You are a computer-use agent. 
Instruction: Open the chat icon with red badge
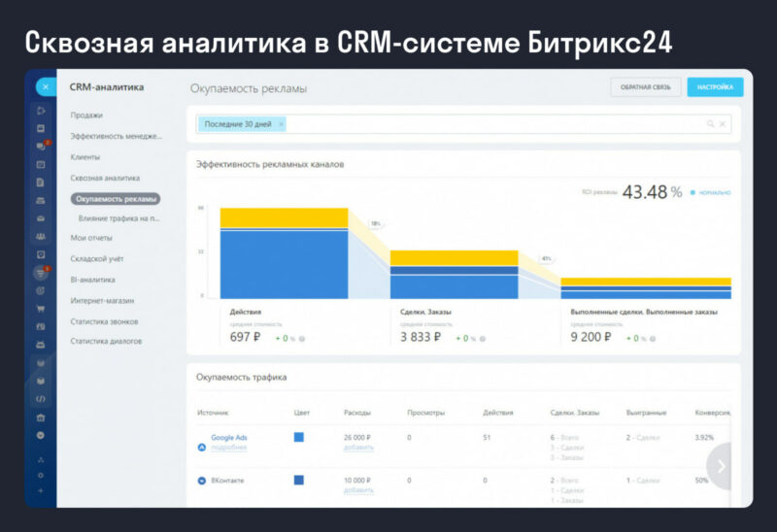[41, 147]
